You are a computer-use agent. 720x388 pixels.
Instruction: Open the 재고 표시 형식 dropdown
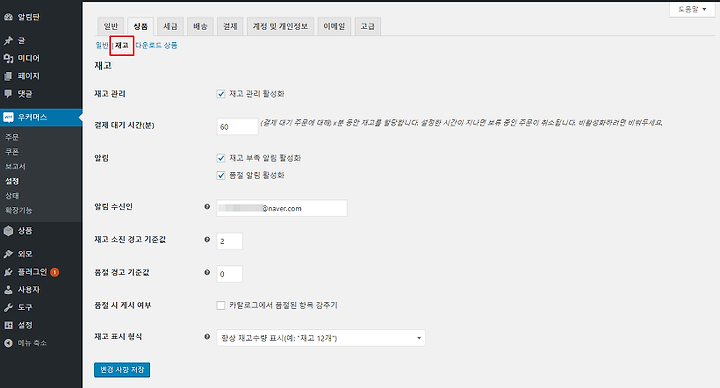321,338
